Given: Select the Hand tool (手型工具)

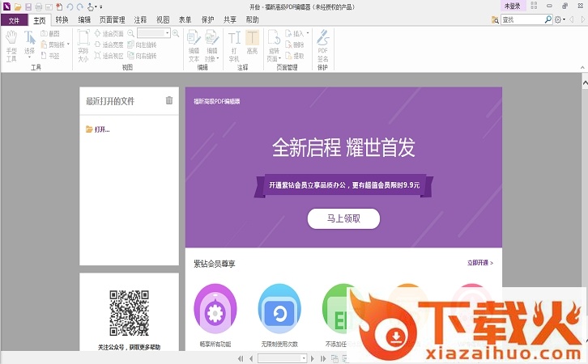Looking at the screenshot, I should [x=11, y=46].
